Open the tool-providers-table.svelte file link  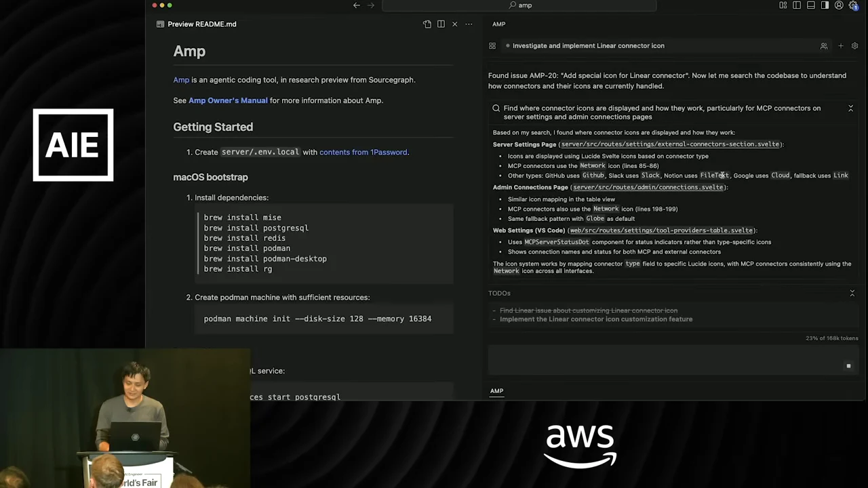point(661,230)
